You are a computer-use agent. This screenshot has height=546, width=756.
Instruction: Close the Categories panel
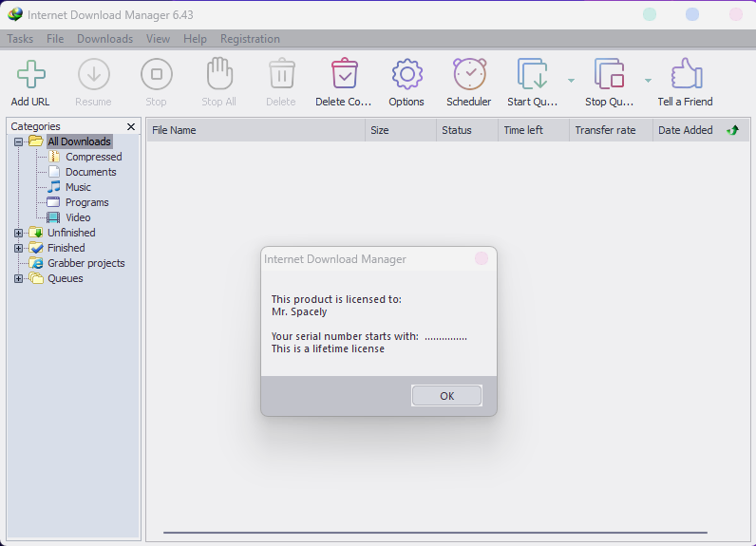131,126
